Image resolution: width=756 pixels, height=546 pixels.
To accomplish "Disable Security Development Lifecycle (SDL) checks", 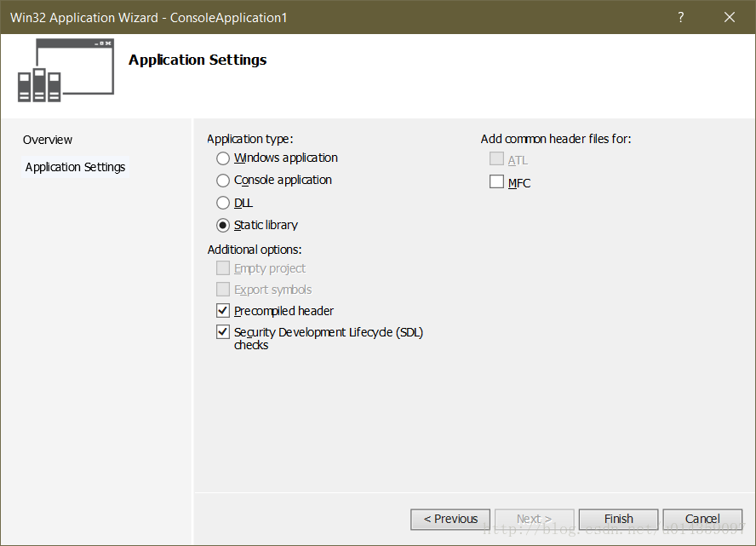I will pos(223,332).
